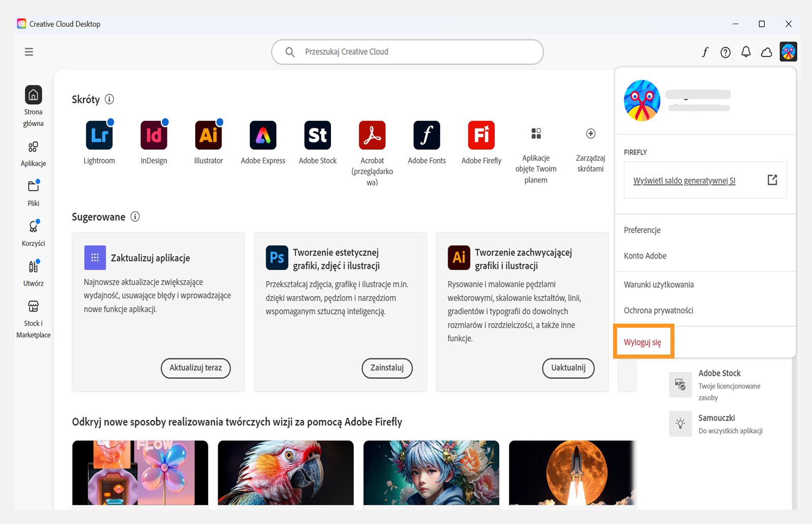The width and height of the screenshot is (812, 524).
Task: Open Adobe Stock shortcut
Action: point(318,135)
